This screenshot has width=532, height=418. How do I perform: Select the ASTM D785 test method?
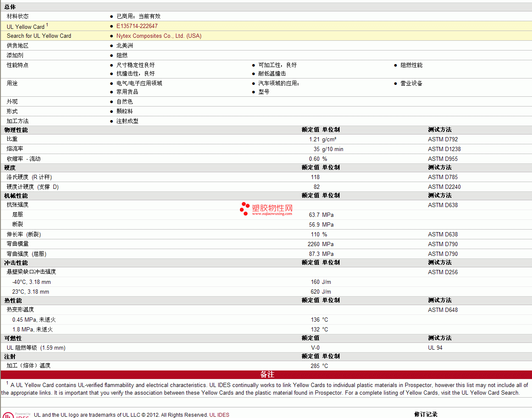coord(443,177)
